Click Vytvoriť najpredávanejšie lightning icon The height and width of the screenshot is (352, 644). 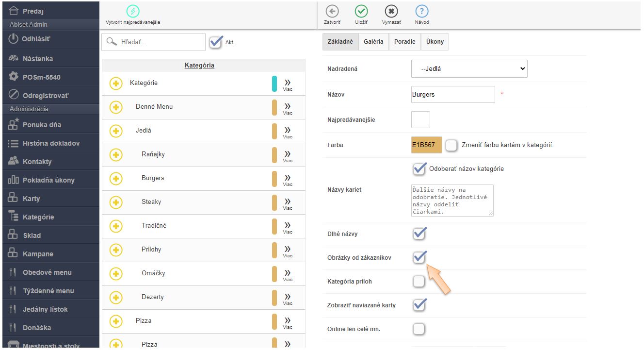pos(132,12)
